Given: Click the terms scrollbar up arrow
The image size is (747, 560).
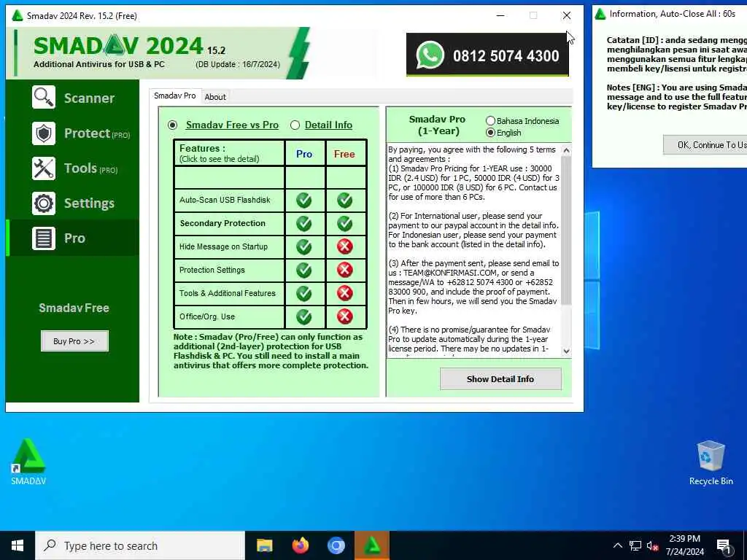Looking at the screenshot, I should (x=566, y=150).
